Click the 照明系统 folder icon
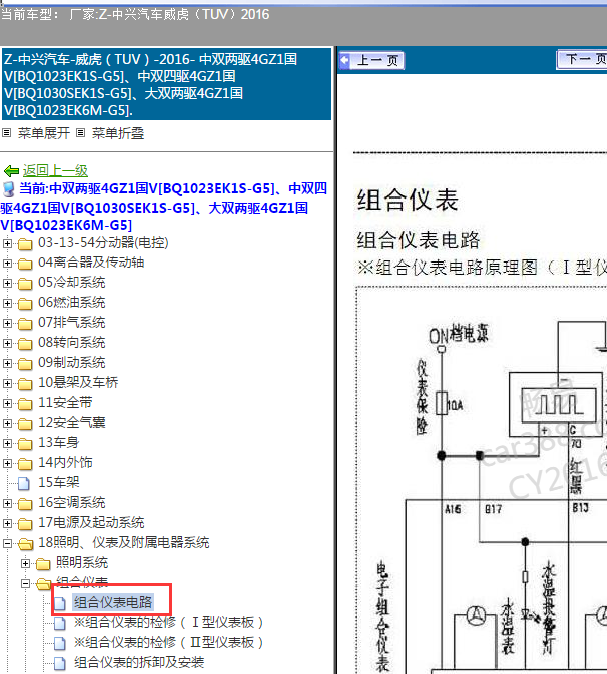Image resolution: width=607 pixels, height=674 pixels. tap(43, 564)
